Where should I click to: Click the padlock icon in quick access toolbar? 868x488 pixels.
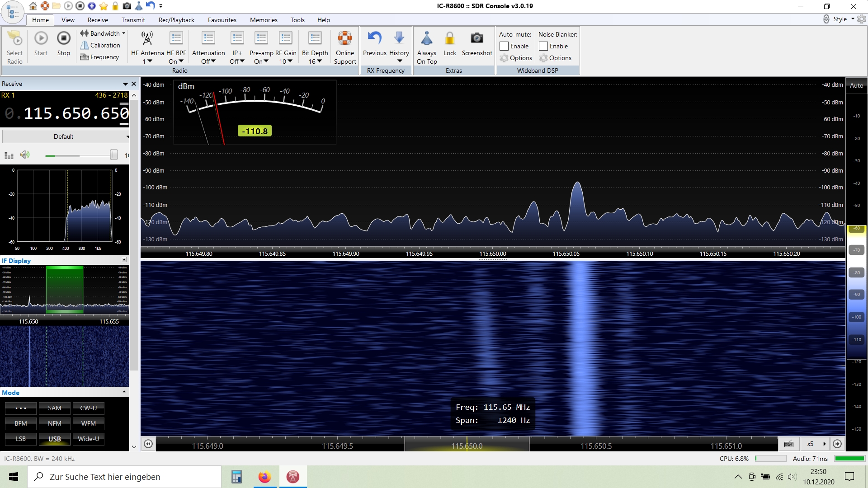(x=115, y=6)
